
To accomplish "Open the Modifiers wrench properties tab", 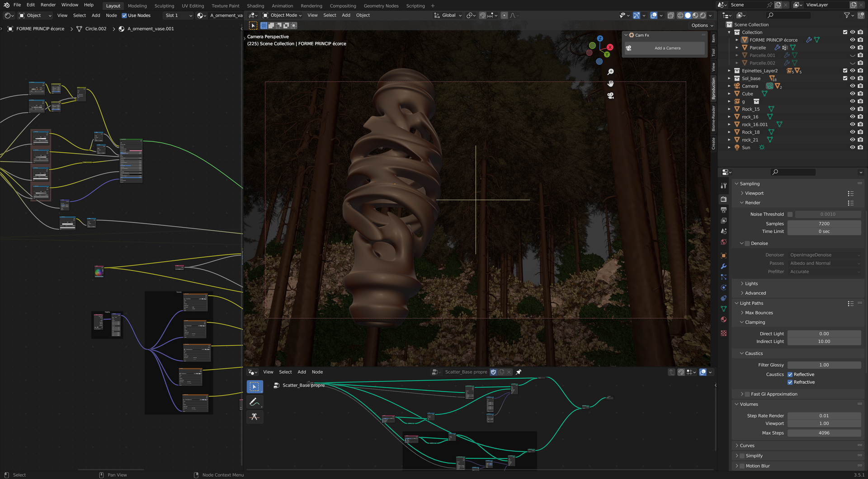I will tap(723, 266).
